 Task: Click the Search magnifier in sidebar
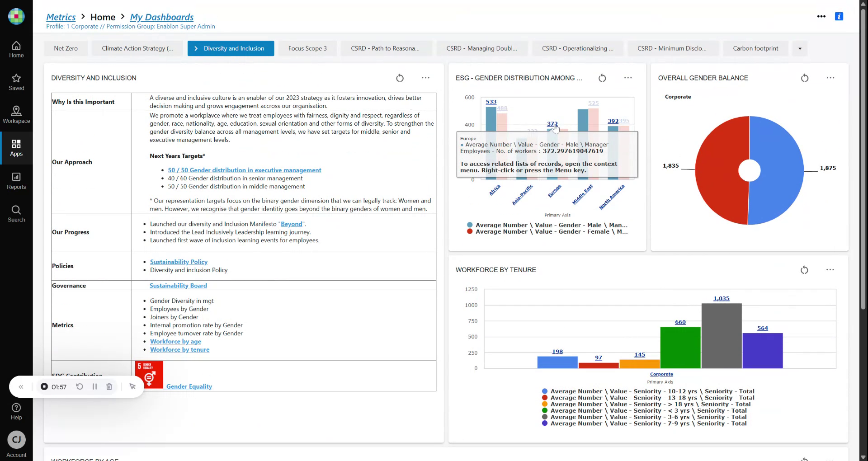tap(16, 214)
